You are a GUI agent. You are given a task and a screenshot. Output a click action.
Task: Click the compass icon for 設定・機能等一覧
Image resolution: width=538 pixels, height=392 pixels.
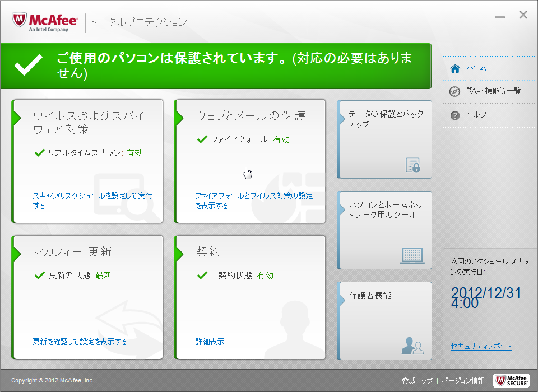click(455, 91)
